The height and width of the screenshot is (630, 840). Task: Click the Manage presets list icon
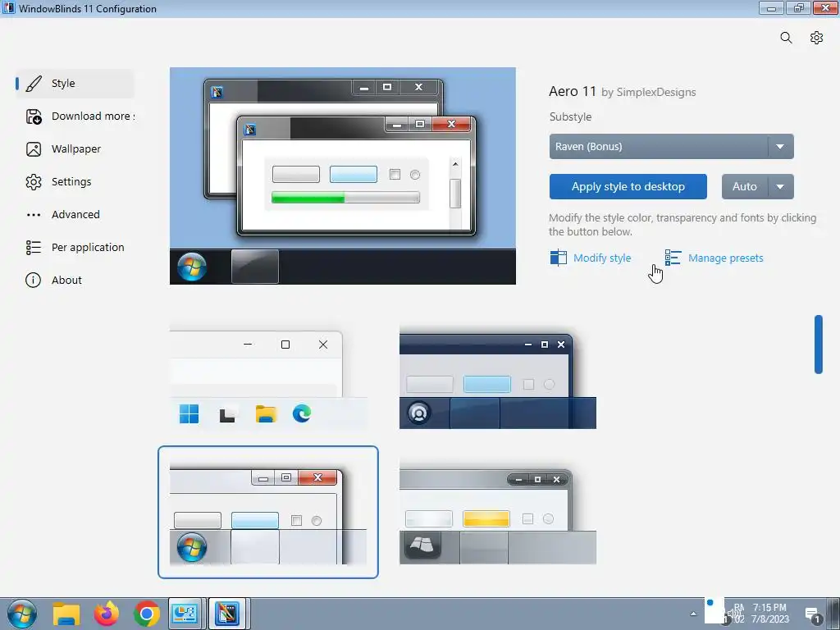[673, 258]
